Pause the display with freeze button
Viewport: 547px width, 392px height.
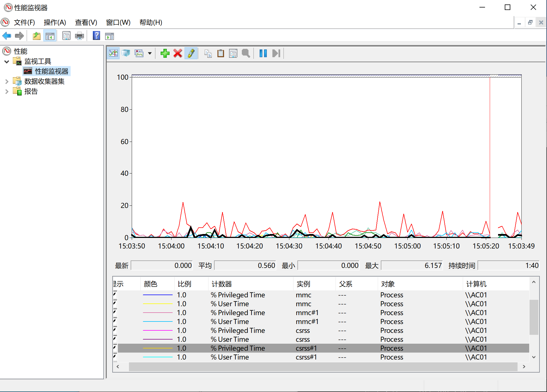[263, 53]
